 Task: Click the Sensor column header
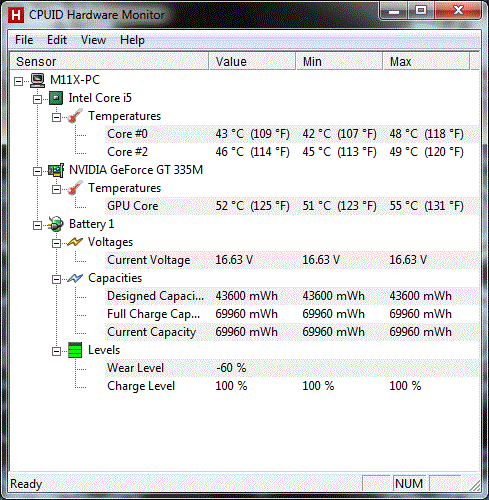109,61
